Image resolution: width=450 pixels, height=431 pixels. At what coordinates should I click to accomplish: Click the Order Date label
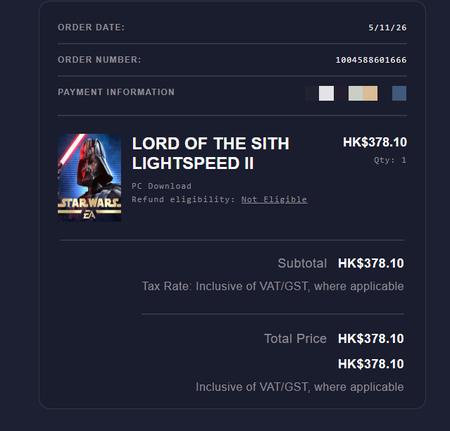(91, 27)
